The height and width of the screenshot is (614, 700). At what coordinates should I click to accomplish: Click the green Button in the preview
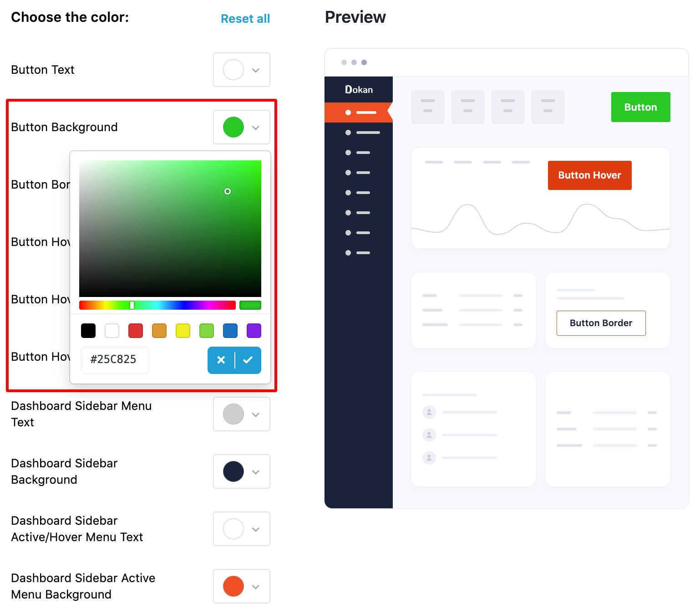coord(640,107)
